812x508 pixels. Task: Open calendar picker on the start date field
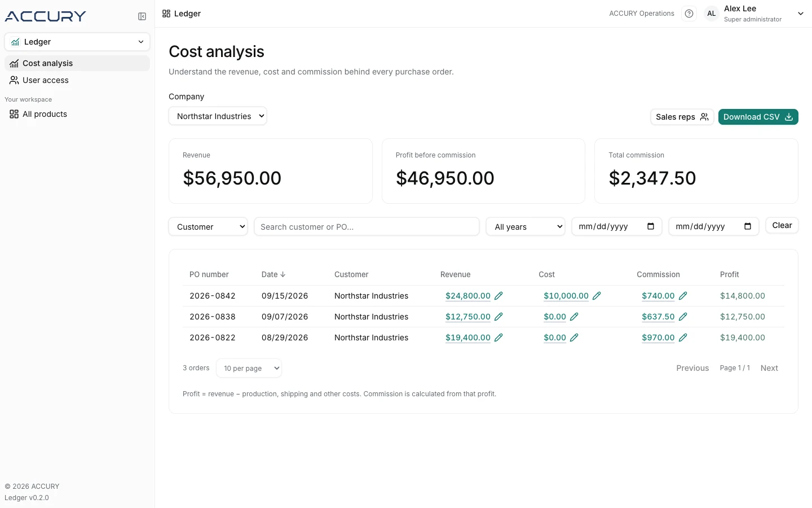pyautogui.click(x=651, y=226)
